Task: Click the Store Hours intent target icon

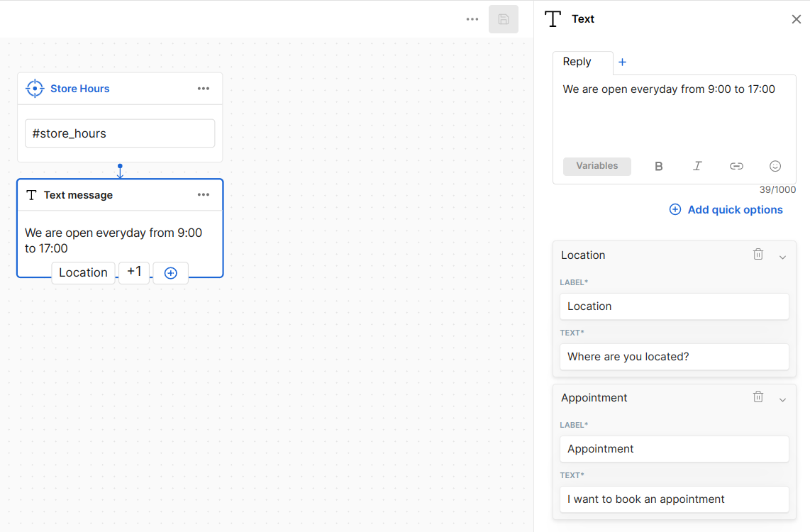Action: point(35,89)
